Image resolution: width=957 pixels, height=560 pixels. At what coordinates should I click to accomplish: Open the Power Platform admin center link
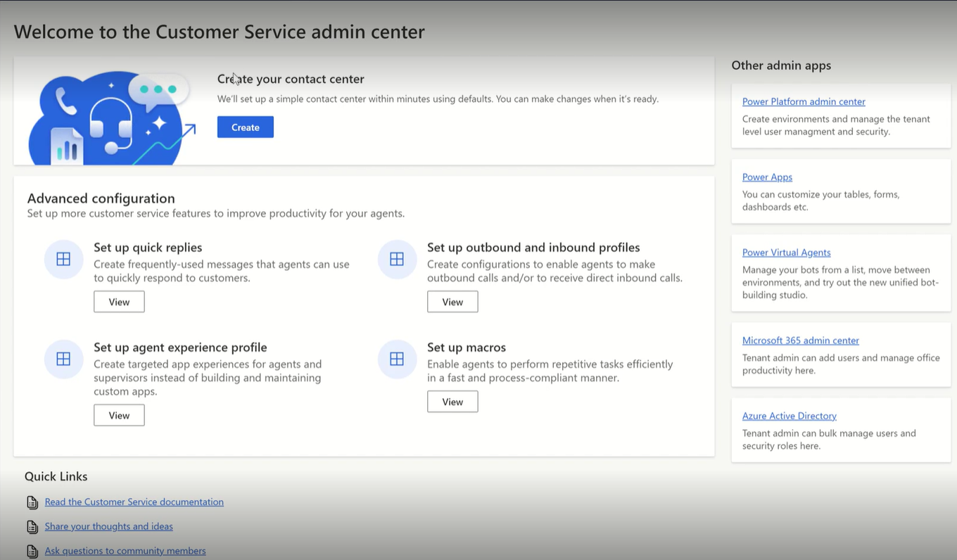coord(804,101)
